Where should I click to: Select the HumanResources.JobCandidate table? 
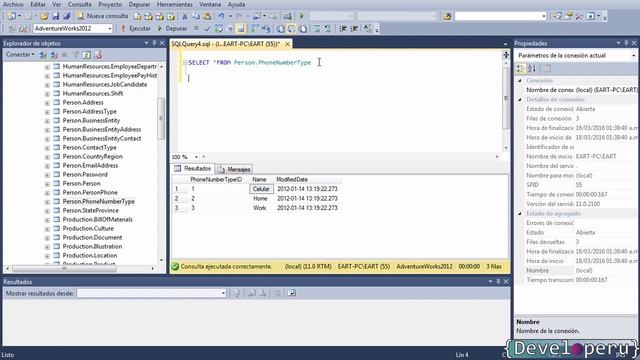tap(104, 84)
